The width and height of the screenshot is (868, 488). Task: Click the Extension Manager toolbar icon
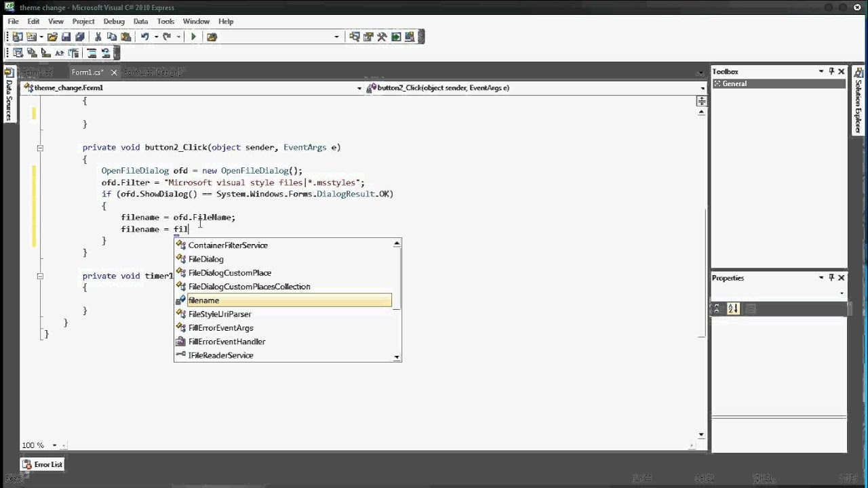[410, 37]
